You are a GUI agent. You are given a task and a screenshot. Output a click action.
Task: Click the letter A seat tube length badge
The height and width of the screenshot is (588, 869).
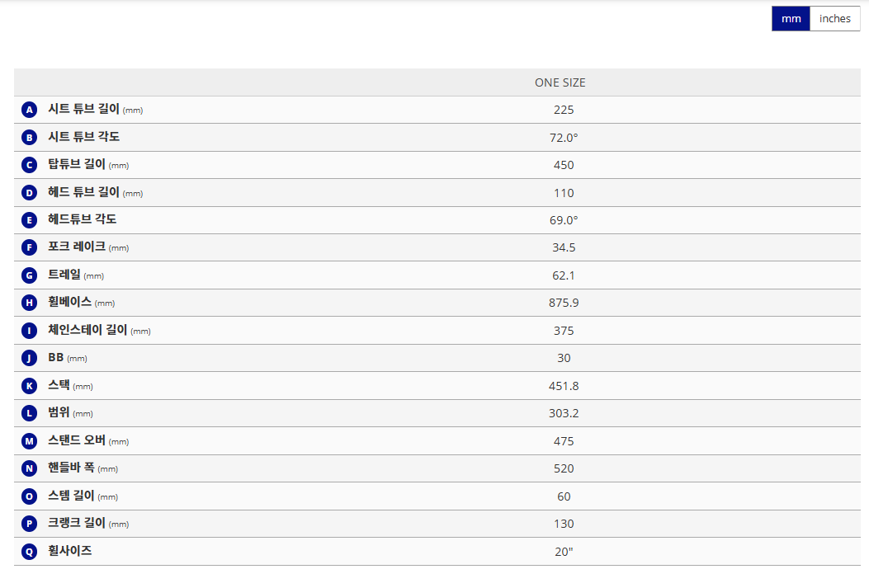30,110
